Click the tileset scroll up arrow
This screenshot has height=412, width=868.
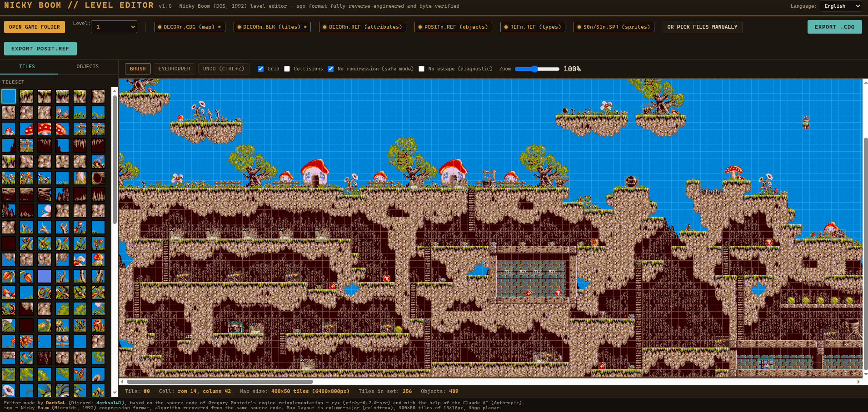[x=115, y=90]
